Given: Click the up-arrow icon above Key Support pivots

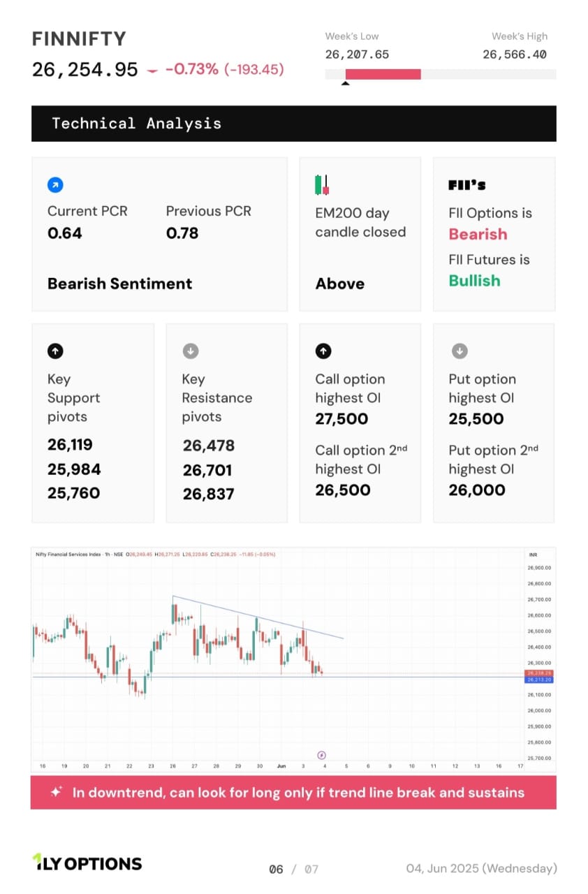Looking at the screenshot, I should click(x=54, y=351).
